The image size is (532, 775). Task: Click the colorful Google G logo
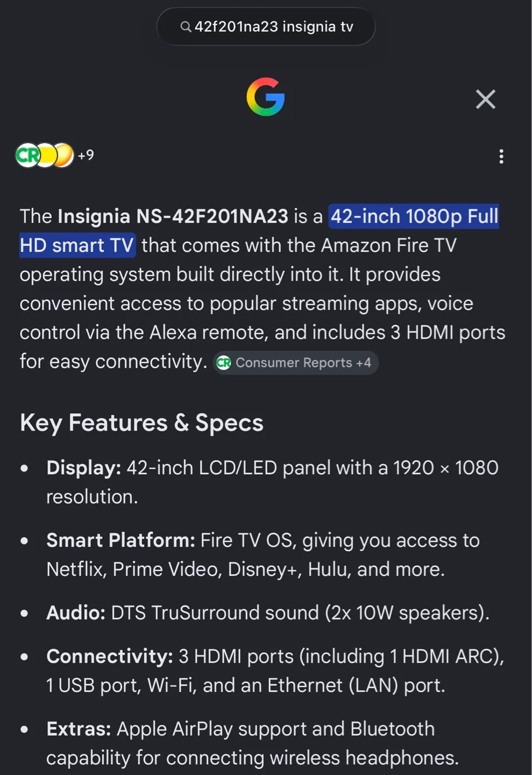click(266, 97)
